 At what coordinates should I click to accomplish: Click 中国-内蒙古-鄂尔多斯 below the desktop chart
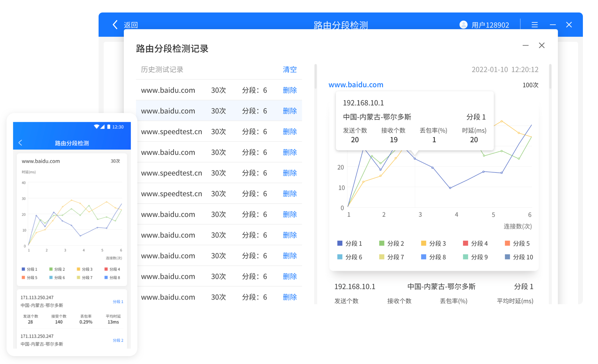point(441,286)
